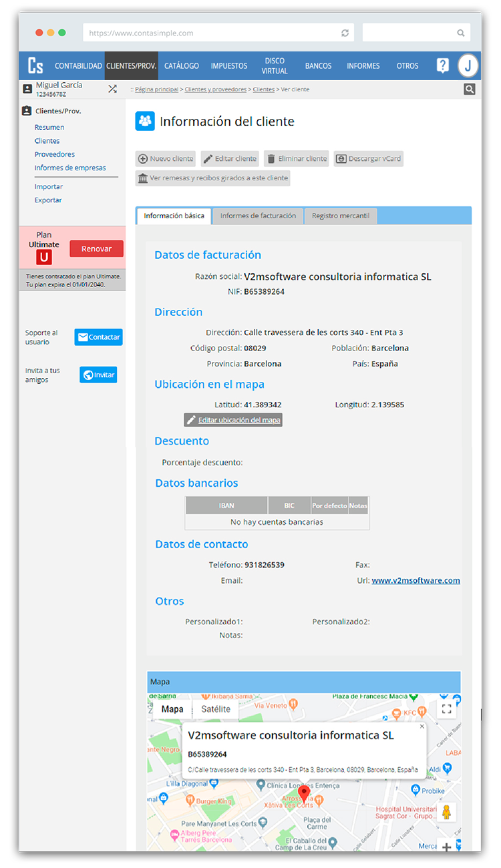This screenshot has width=501, height=868.
Task: Open the BANCOS navigation menu
Action: [x=318, y=66]
